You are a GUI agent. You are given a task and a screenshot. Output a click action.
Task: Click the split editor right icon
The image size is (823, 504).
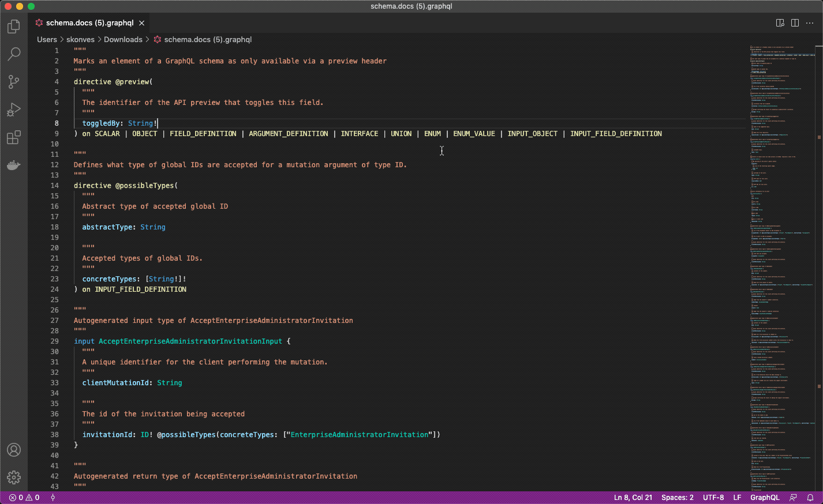(795, 23)
